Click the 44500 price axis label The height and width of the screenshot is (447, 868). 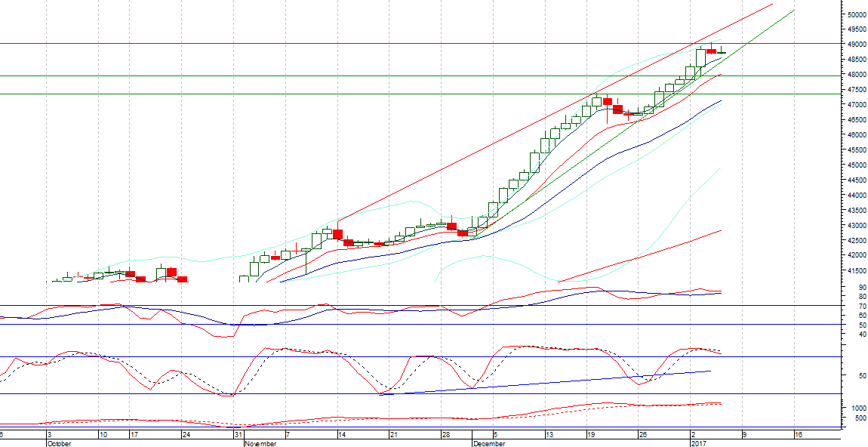856,180
